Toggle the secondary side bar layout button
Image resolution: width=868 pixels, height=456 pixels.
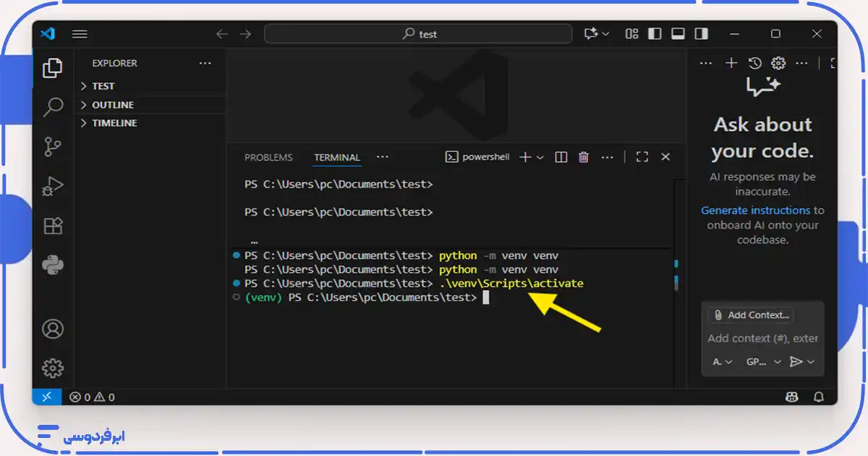coord(701,34)
